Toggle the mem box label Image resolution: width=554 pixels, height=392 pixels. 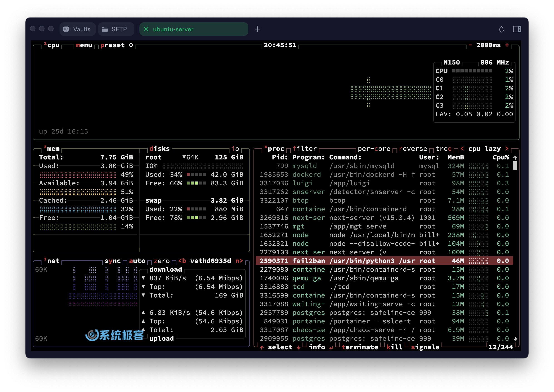point(52,149)
